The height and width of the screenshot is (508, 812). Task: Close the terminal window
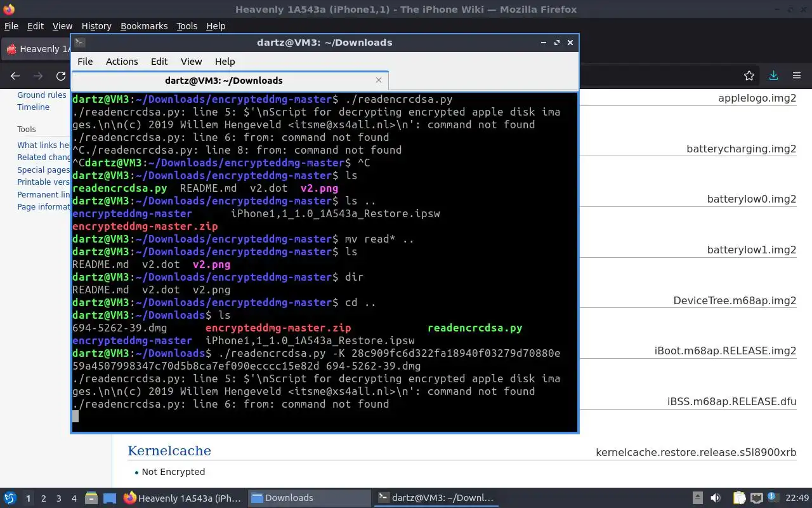pyautogui.click(x=570, y=43)
